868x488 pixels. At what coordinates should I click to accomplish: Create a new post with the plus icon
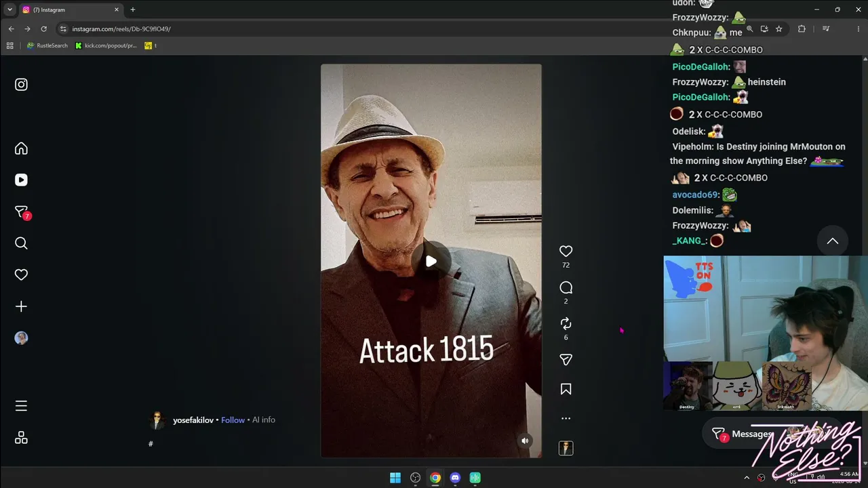[x=21, y=306]
